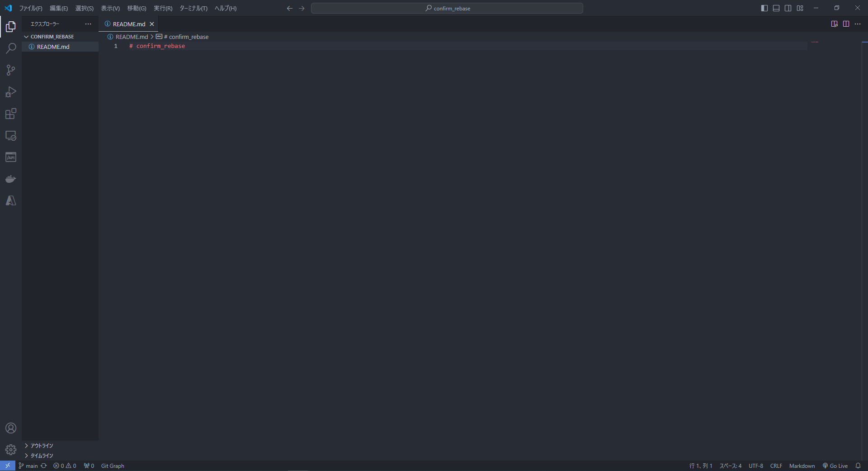Open the Remote Explorer view
The image size is (868, 471).
[10, 135]
